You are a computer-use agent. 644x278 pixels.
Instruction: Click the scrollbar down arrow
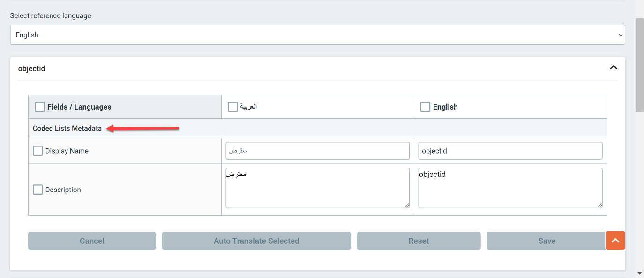click(x=640, y=273)
